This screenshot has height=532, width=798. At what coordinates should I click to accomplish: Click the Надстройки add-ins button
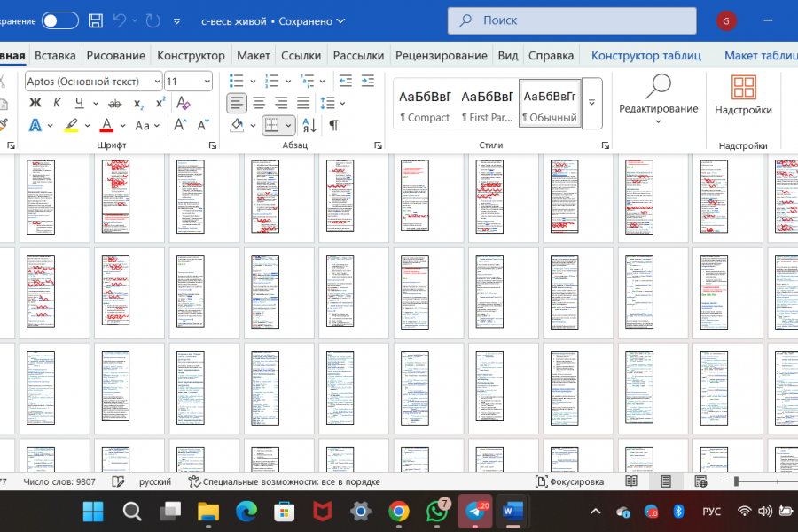click(743, 95)
